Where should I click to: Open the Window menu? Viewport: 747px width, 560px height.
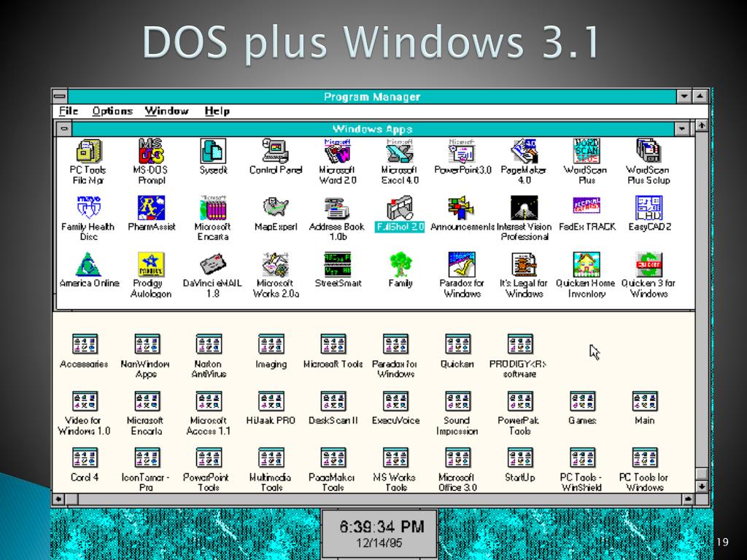tap(167, 111)
